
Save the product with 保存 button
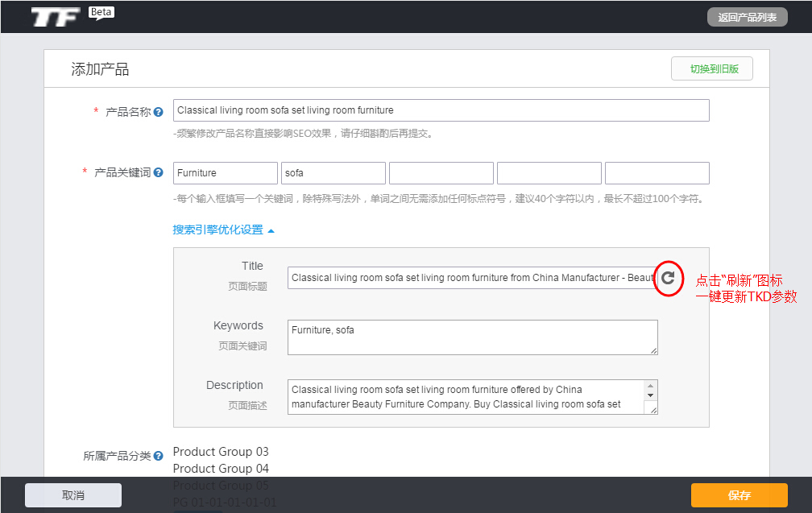(739, 495)
